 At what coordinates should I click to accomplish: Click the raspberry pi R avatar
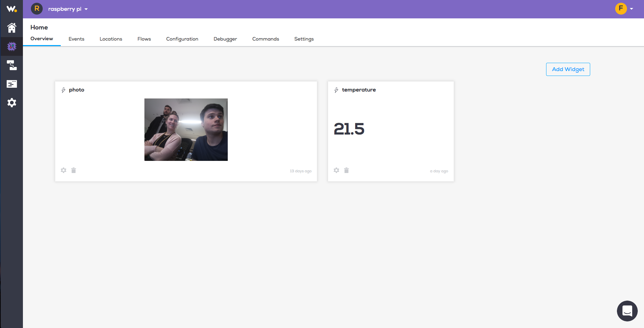(37, 9)
